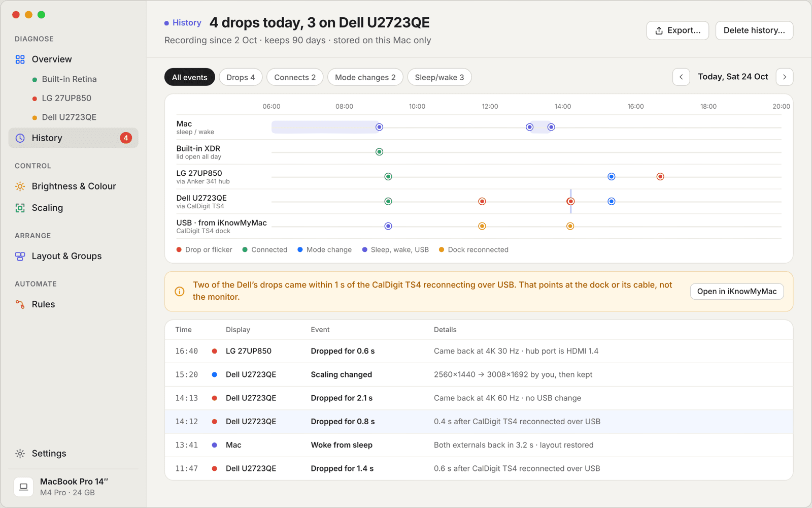This screenshot has width=812, height=508.
Task: Click the Export... button
Action: tap(678, 30)
